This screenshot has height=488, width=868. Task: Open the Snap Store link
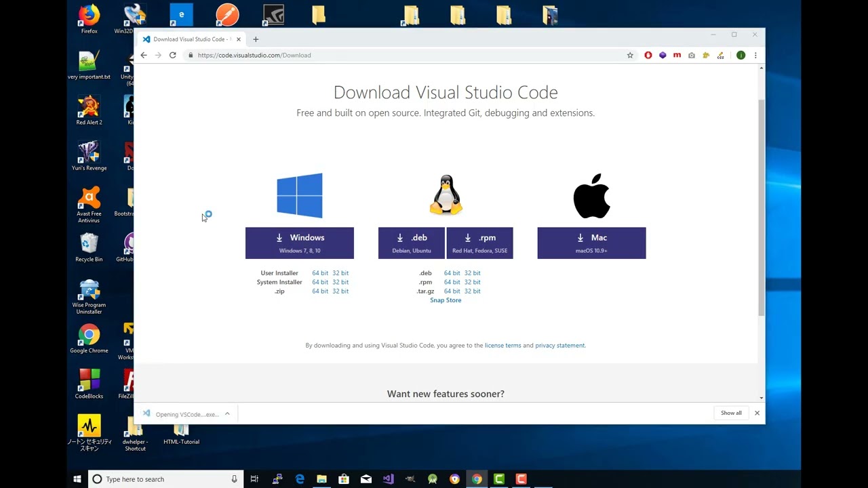click(446, 300)
